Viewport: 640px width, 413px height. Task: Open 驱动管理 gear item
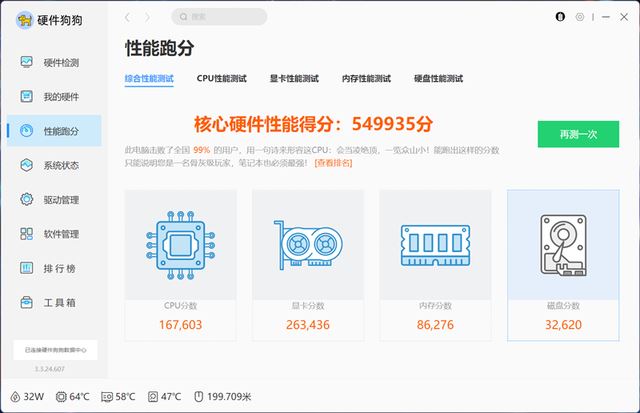(x=54, y=200)
